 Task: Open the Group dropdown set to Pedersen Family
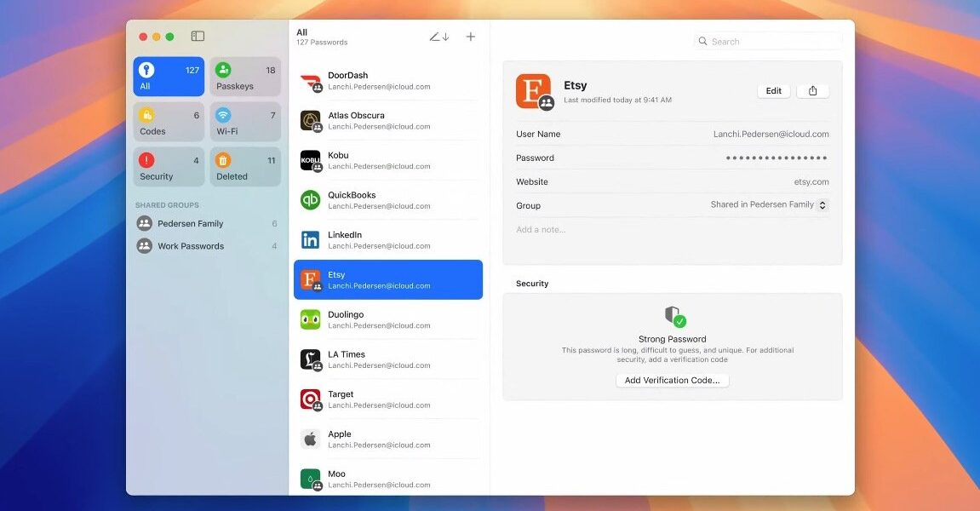[766, 205]
